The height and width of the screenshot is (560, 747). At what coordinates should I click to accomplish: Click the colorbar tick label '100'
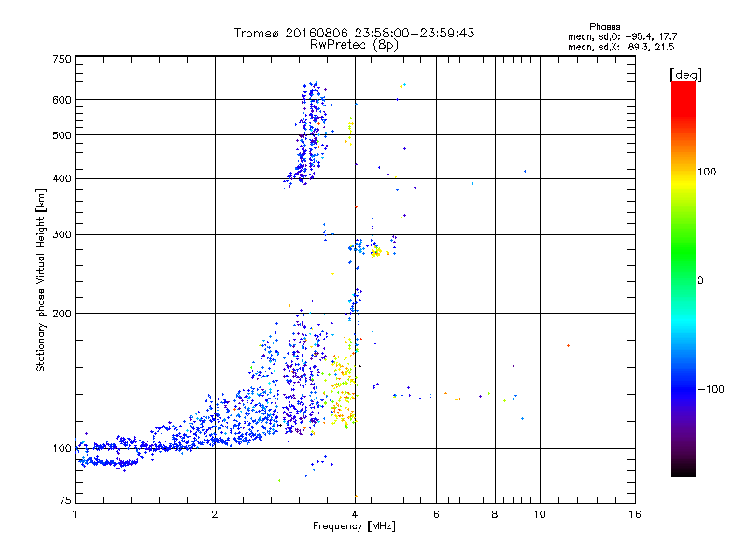(707, 172)
